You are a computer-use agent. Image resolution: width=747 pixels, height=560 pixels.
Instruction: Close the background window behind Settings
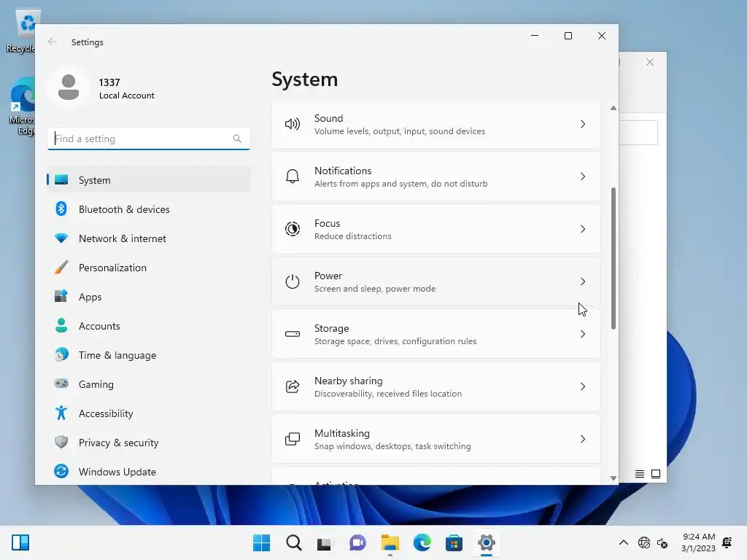[650, 63]
